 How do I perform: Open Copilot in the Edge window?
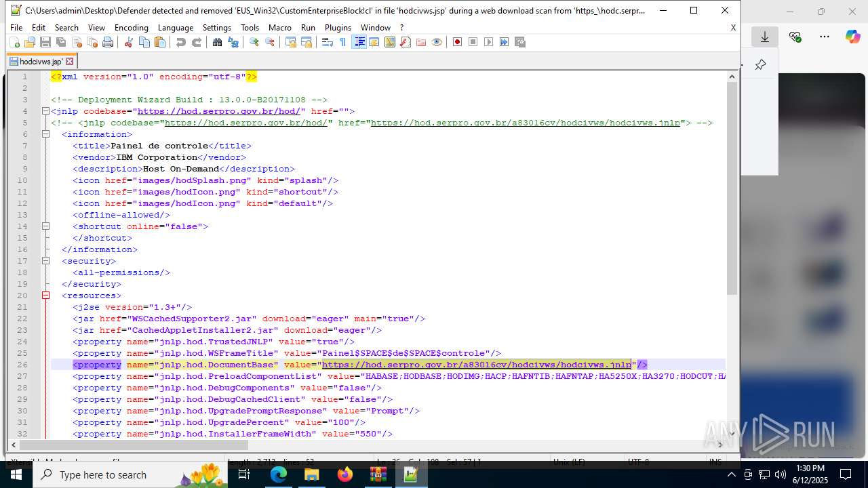point(852,37)
